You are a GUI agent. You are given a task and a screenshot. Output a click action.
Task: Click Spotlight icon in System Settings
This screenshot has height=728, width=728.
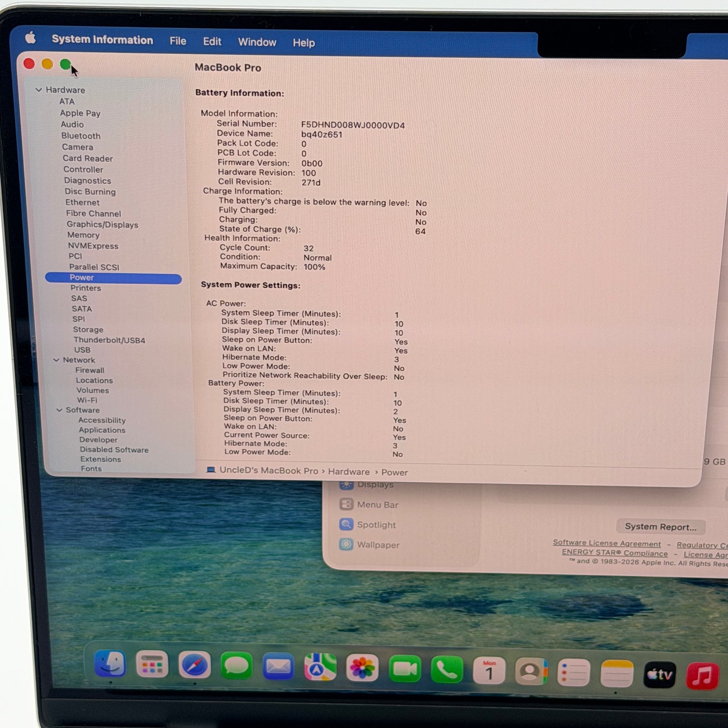pyautogui.click(x=347, y=524)
